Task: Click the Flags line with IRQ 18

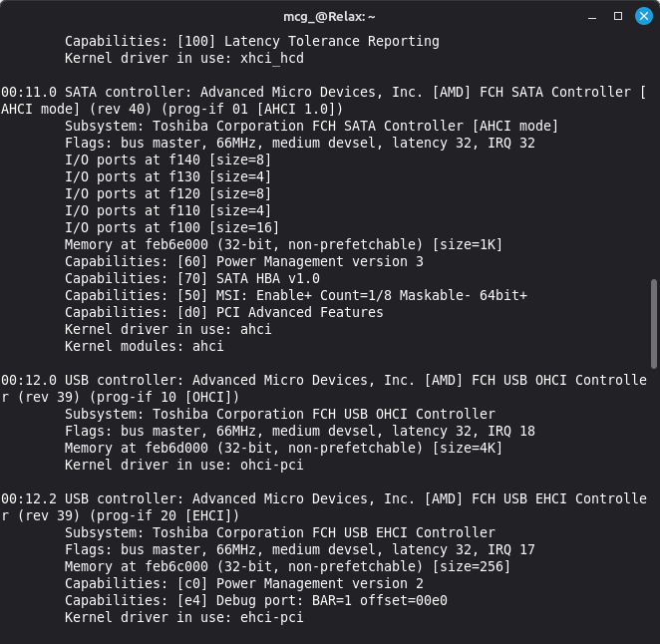Action: [x=300, y=431]
